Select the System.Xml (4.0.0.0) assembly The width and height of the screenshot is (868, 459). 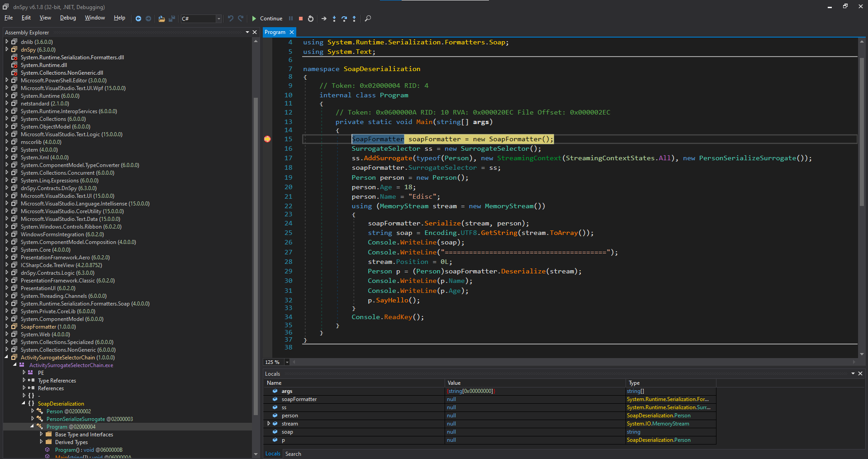(x=45, y=158)
